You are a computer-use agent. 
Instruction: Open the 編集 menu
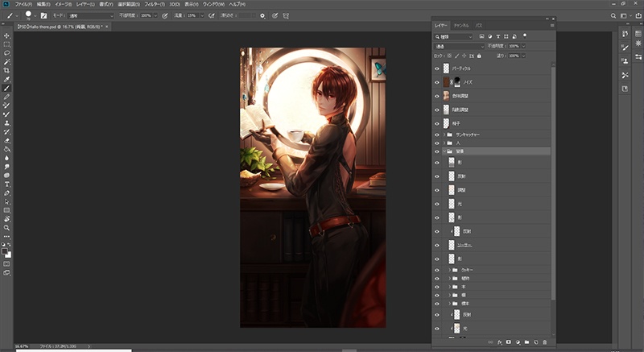click(43, 4)
